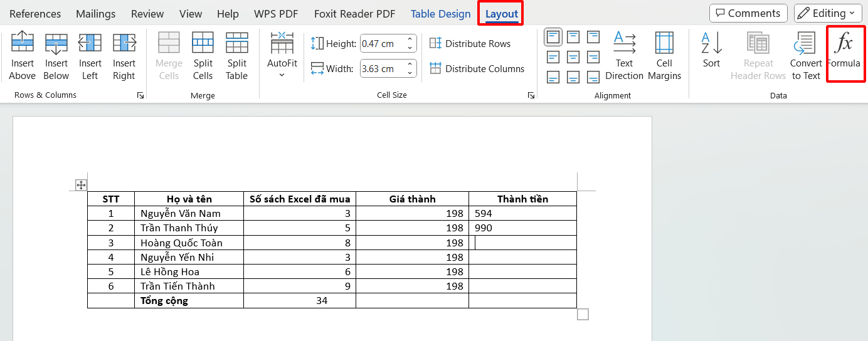Click the 'Thành tiền' header cell
Viewport: 868px width, 341px height.
coord(522,199)
